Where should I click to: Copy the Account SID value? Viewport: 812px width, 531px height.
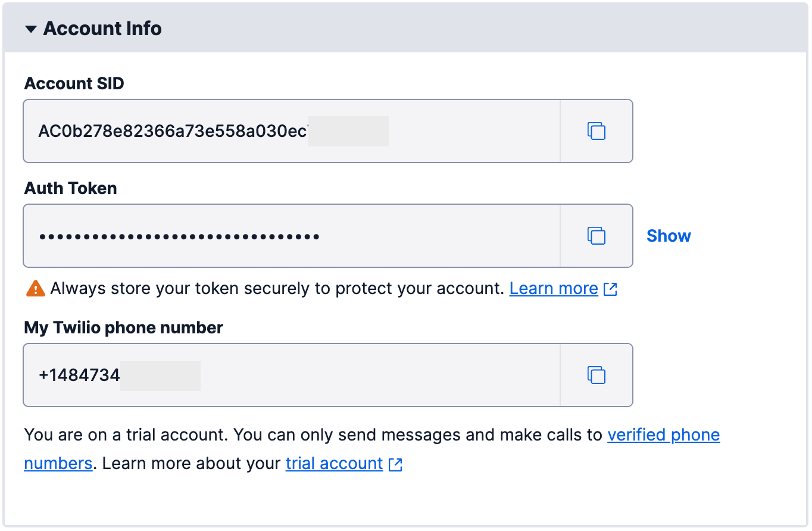596,131
